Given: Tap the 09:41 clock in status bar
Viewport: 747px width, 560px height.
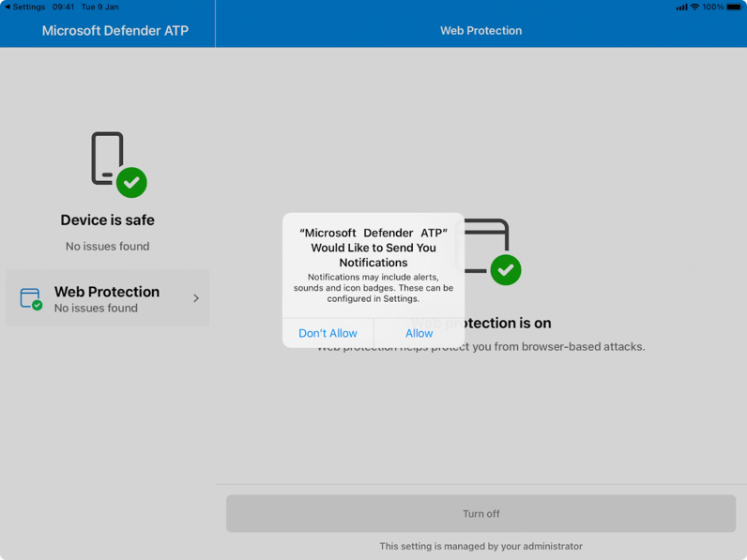Looking at the screenshot, I should tap(64, 8).
